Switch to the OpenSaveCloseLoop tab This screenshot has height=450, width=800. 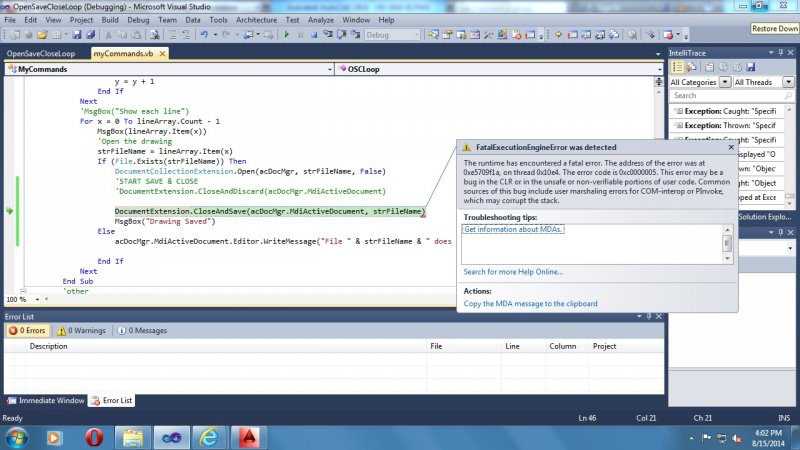(x=41, y=54)
